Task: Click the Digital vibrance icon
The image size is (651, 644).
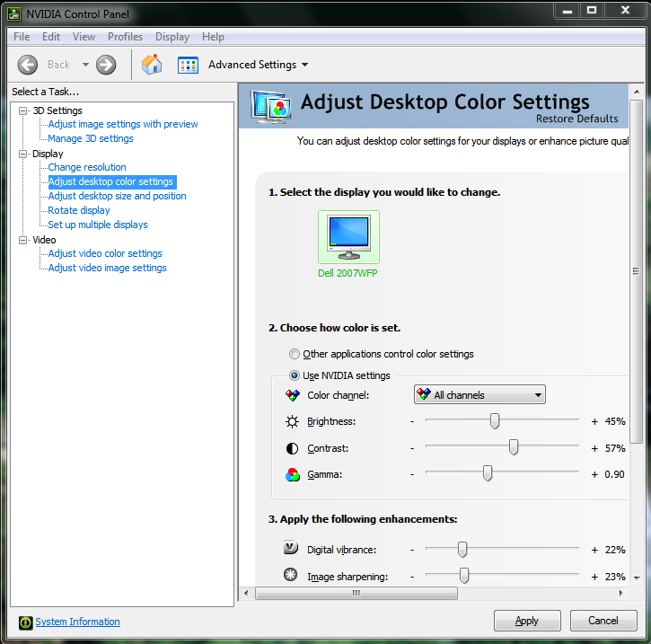Action: [291, 548]
